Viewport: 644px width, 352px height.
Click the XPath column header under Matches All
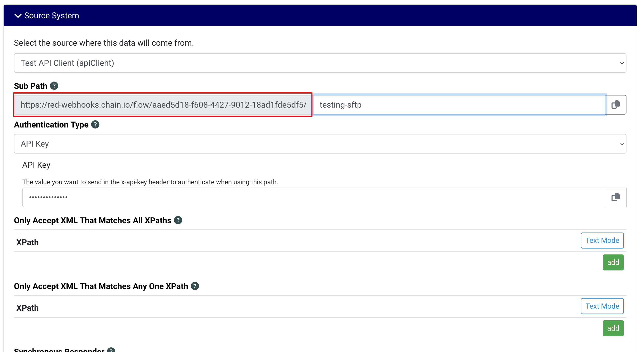[x=28, y=242]
